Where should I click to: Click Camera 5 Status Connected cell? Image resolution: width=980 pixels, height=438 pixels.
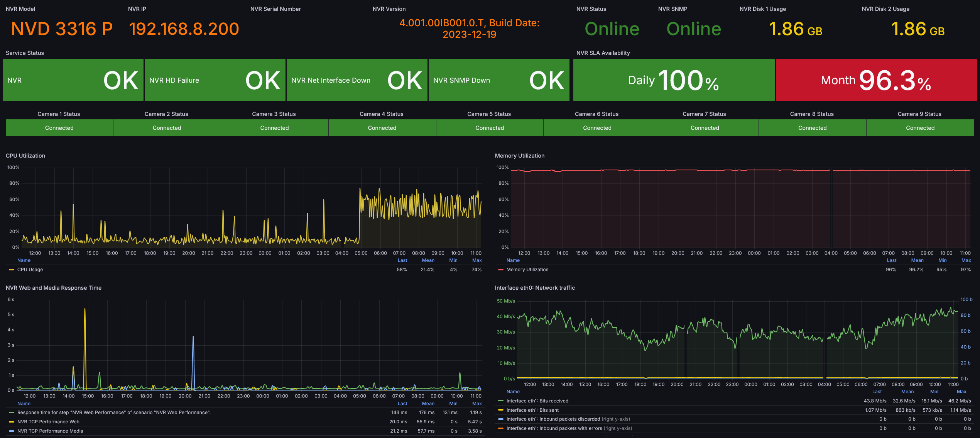pos(489,128)
